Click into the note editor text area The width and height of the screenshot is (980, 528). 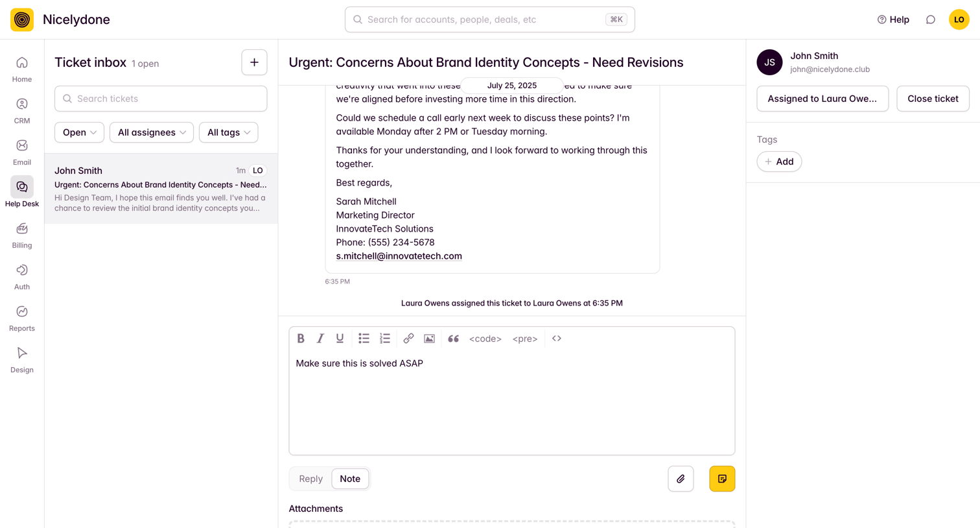pos(511,402)
